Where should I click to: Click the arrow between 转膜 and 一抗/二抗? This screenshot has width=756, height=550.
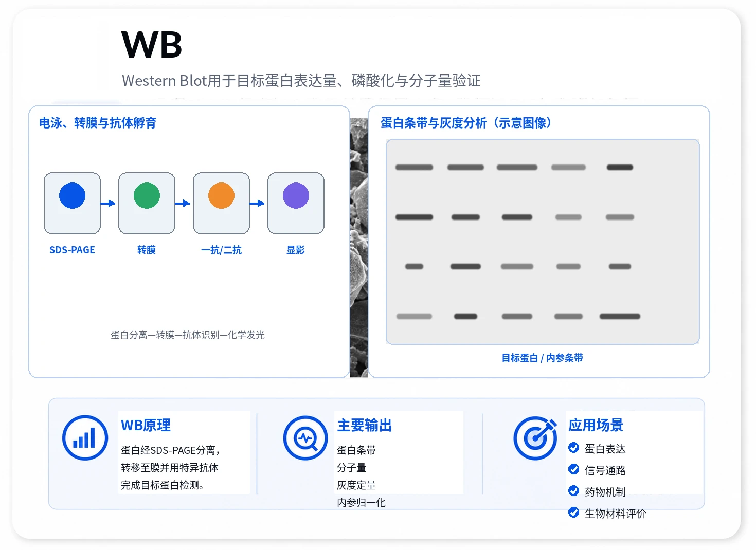(x=183, y=203)
